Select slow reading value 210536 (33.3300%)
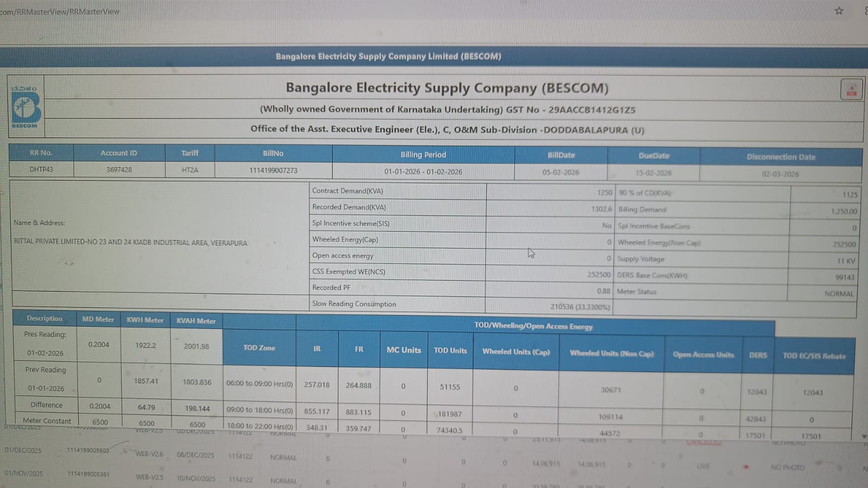This screenshot has width=868, height=488. tap(580, 307)
